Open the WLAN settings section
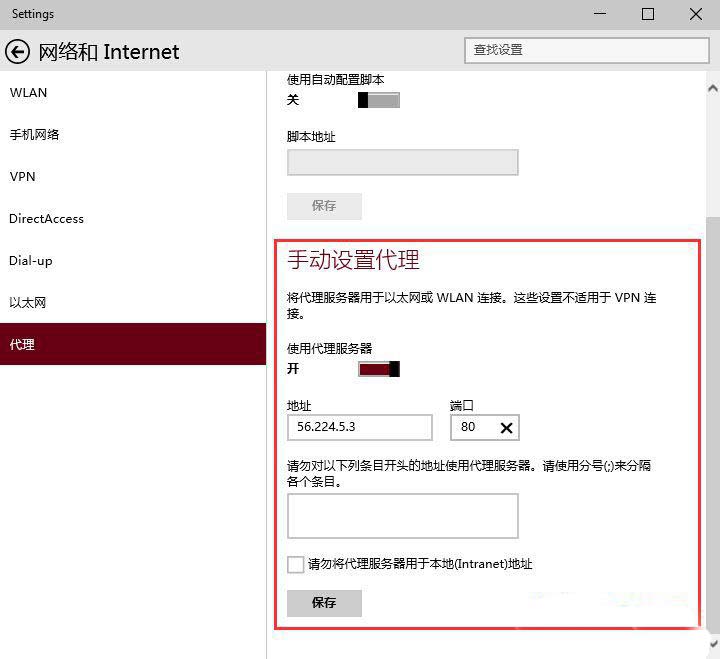The height and width of the screenshot is (659, 720). (x=133, y=93)
